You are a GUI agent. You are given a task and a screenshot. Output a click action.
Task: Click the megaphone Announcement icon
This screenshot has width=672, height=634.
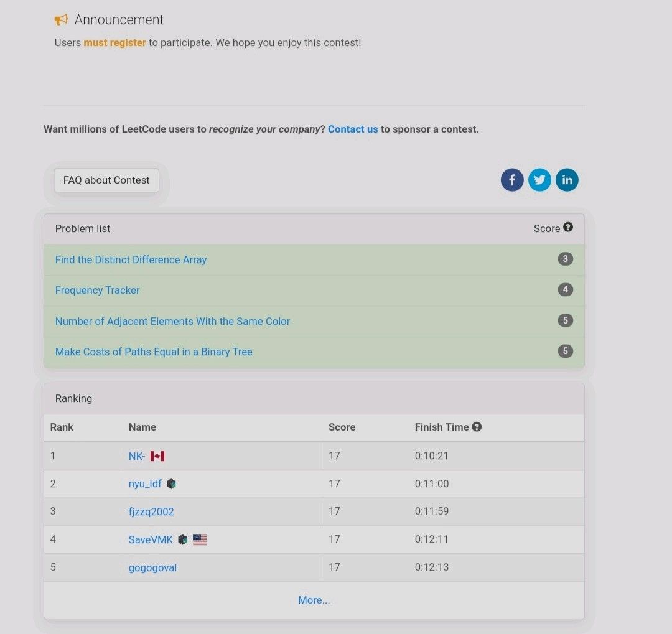pyautogui.click(x=61, y=20)
